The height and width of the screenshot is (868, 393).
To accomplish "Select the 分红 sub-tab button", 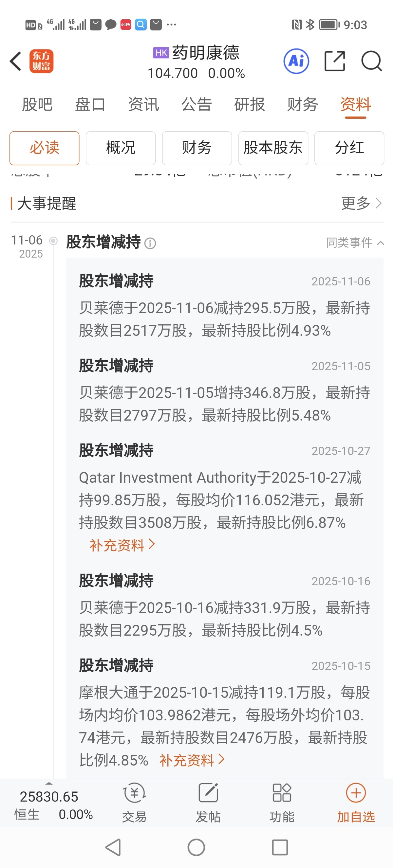I will [349, 148].
